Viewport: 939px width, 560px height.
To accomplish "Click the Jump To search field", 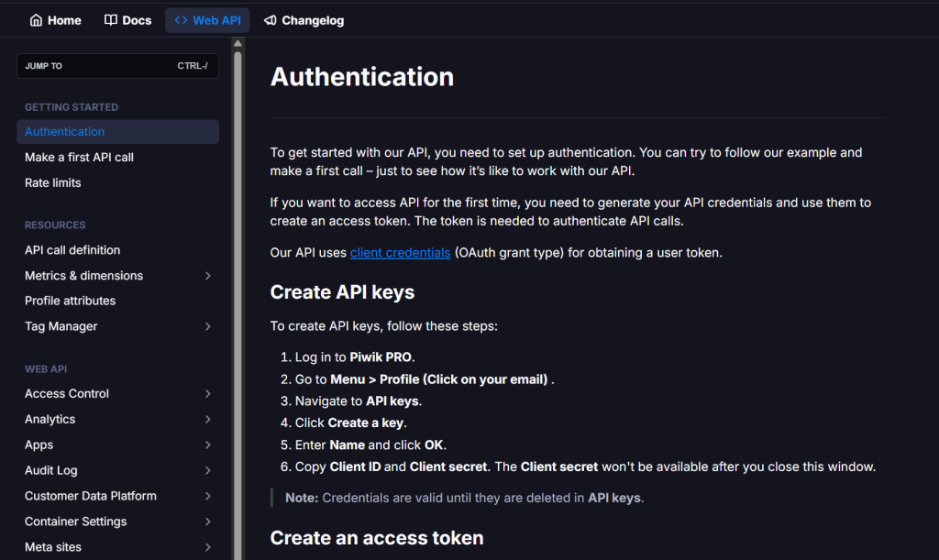I will coord(117,66).
